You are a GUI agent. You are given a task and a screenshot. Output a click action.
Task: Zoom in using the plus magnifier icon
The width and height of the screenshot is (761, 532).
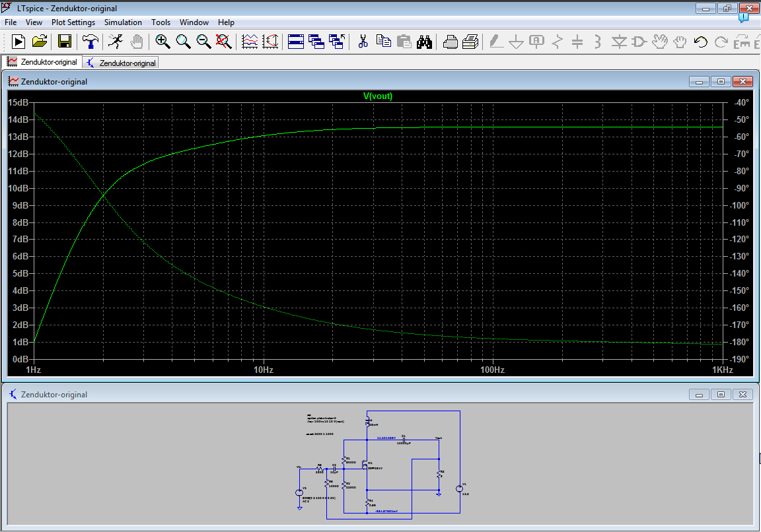click(163, 42)
